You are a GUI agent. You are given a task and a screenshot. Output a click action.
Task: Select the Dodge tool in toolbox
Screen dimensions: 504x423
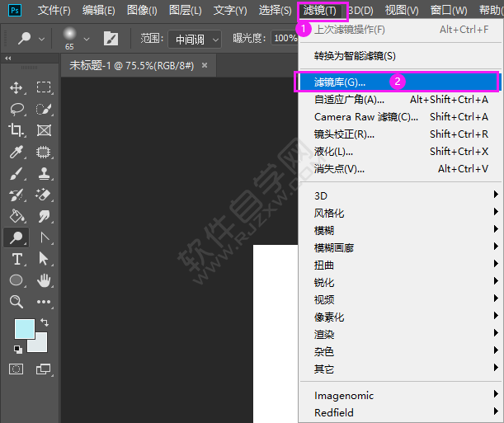(x=16, y=237)
